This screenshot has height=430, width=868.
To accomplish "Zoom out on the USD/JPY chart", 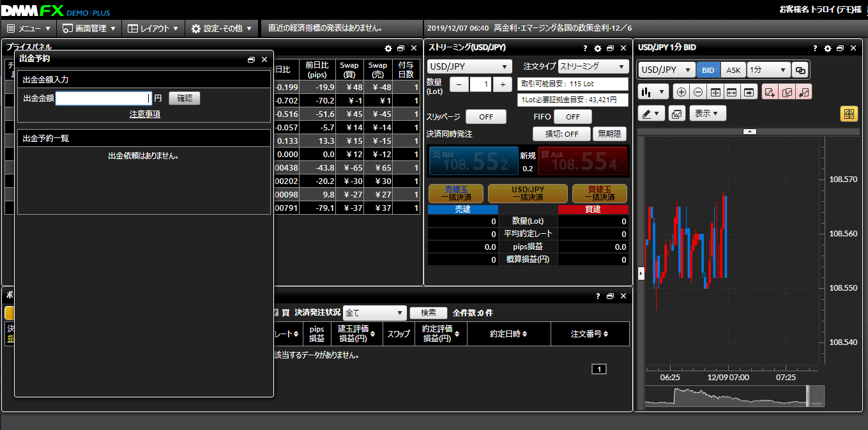I will (698, 92).
